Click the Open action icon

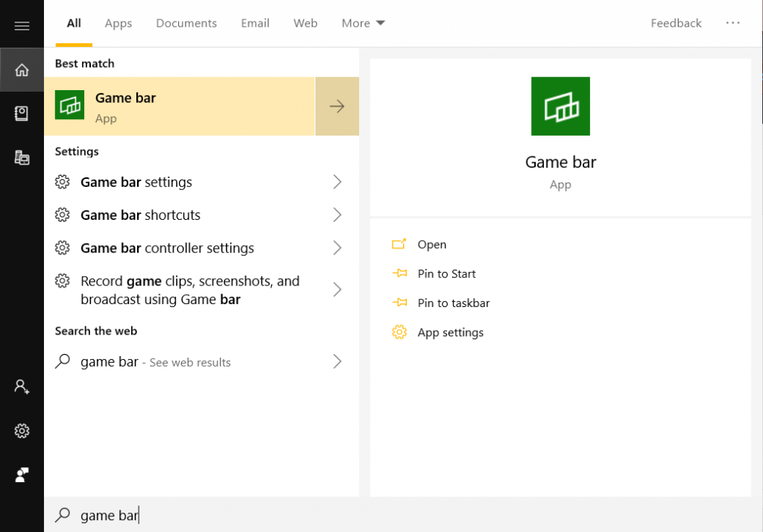pyautogui.click(x=399, y=244)
